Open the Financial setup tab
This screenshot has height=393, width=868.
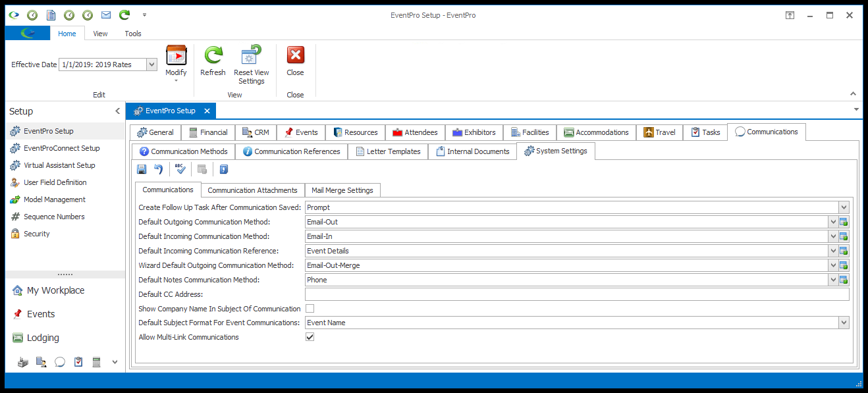point(207,132)
